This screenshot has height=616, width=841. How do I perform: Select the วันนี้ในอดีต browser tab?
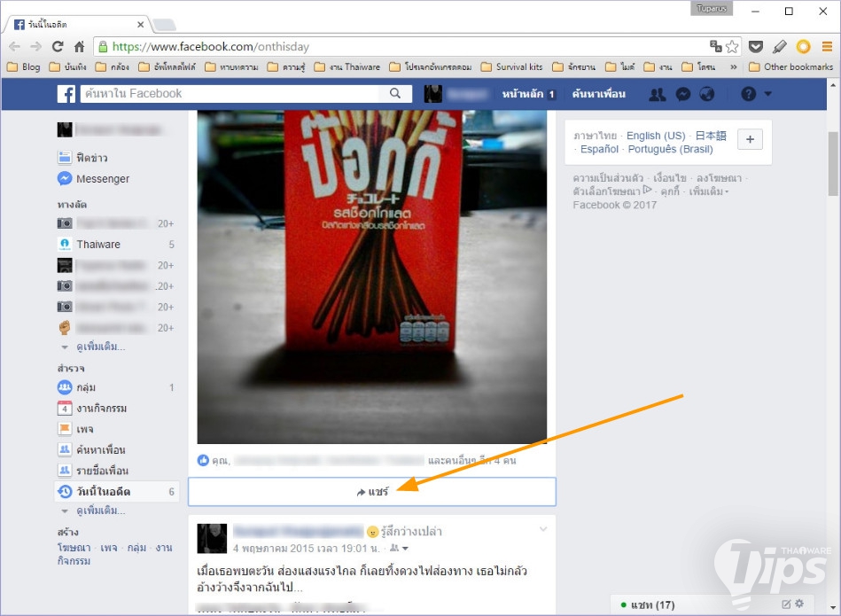[x=78, y=24]
